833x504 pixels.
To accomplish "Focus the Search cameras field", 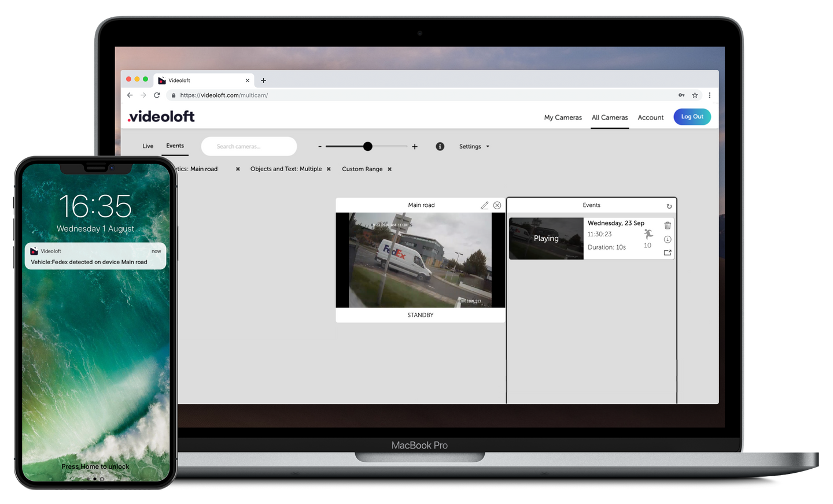I will click(249, 146).
